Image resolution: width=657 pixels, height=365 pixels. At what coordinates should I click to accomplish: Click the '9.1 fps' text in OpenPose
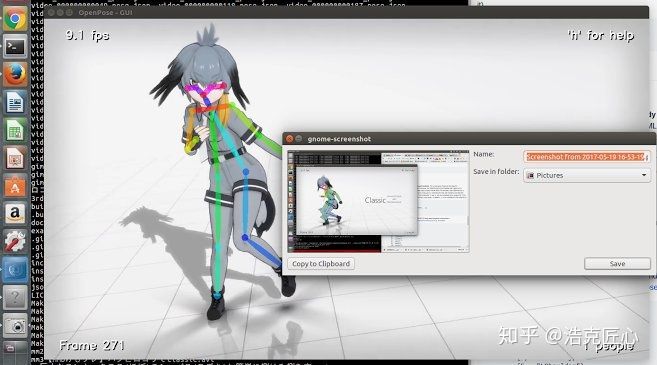(87, 35)
